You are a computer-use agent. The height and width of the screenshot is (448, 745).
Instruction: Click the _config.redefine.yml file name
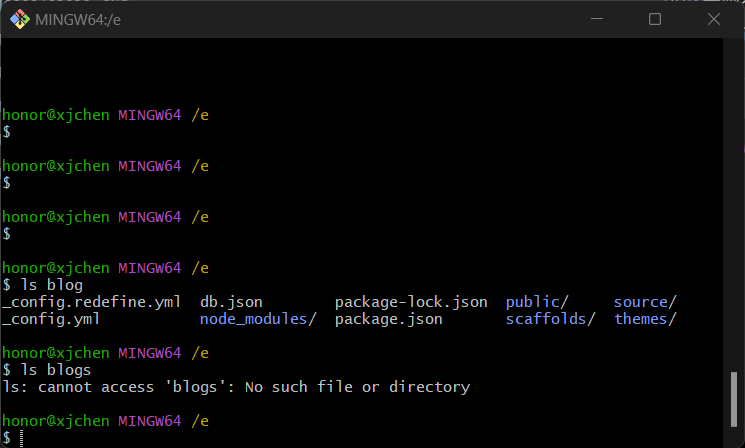pos(92,302)
